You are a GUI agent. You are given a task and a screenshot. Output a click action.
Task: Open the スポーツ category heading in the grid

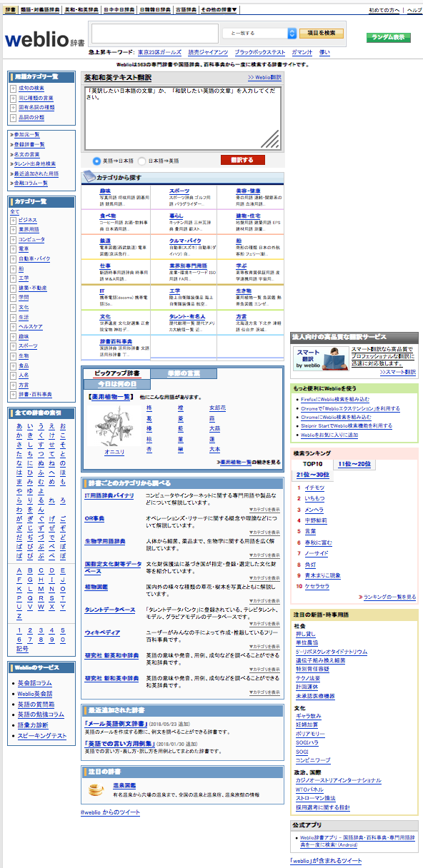click(x=179, y=191)
